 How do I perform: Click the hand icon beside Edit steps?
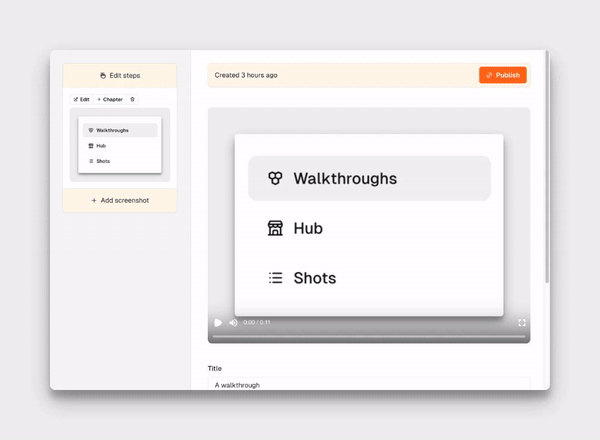tap(103, 75)
